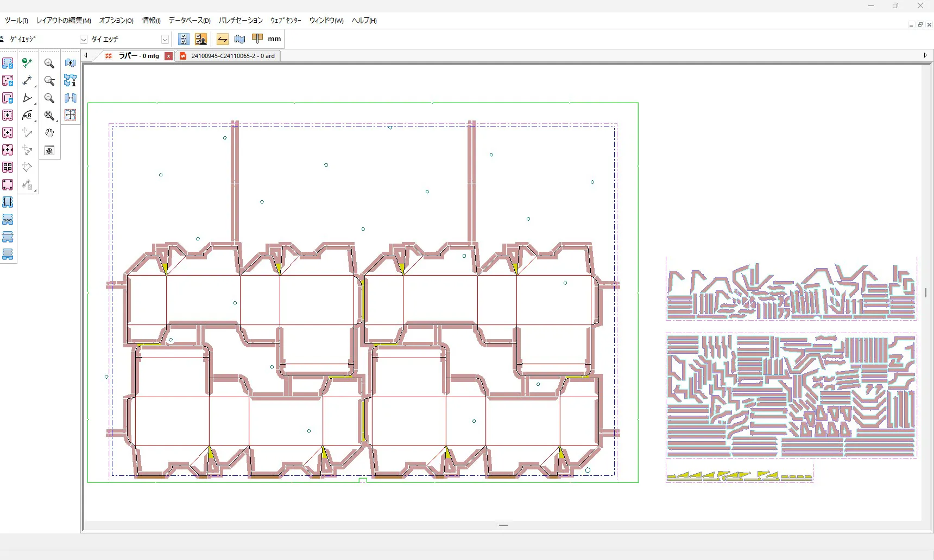Toggle the eye view mode button
Screen dimensions: 934x560
[x=49, y=151]
